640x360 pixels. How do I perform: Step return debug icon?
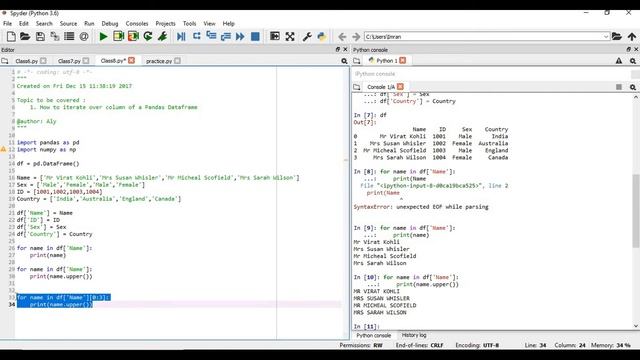pyautogui.click(x=226, y=36)
